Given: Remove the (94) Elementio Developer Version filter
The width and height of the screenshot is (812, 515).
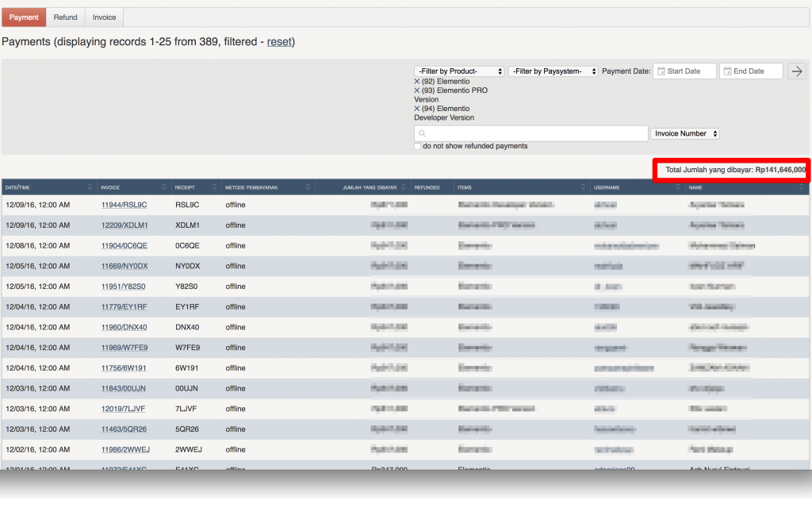Looking at the screenshot, I should pyautogui.click(x=417, y=109).
